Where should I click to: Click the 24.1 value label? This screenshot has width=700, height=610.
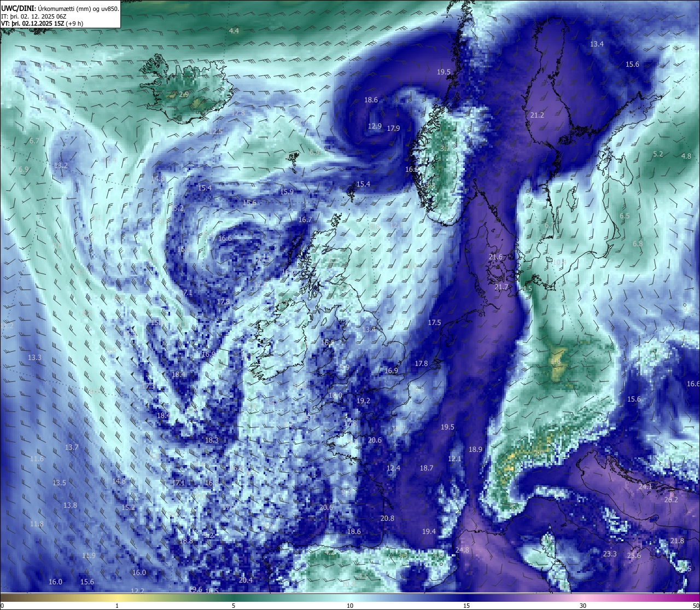tap(645, 487)
